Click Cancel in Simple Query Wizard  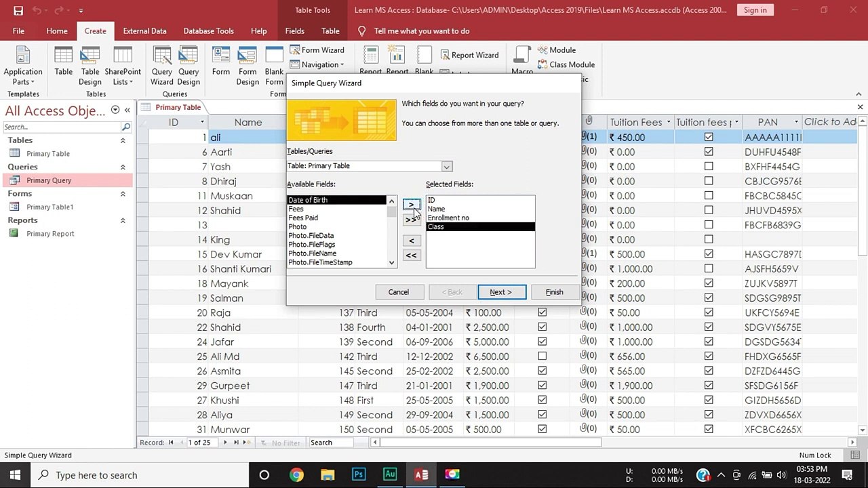coord(399,292)
